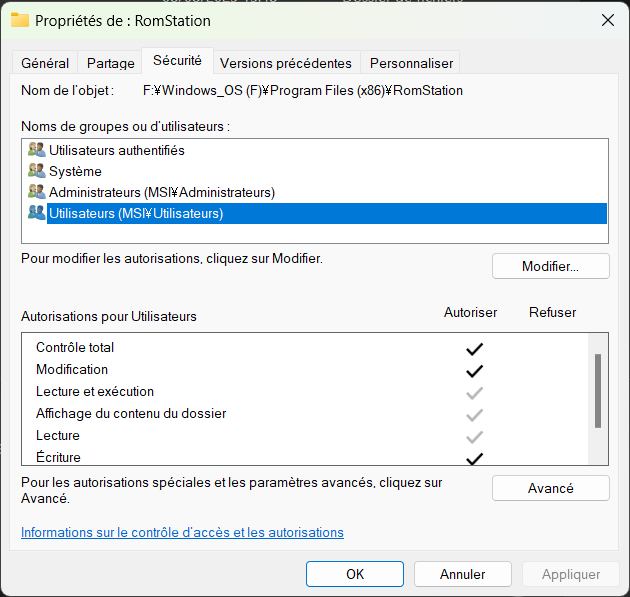
Task: Switch to the Général tab
Action: (x=45, y=63)
